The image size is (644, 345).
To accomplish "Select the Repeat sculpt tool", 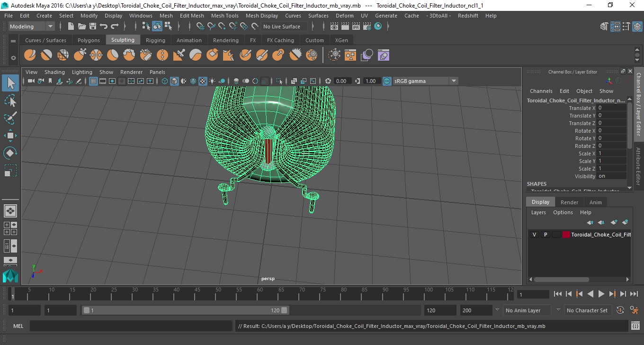I will [x=162, y=55].
